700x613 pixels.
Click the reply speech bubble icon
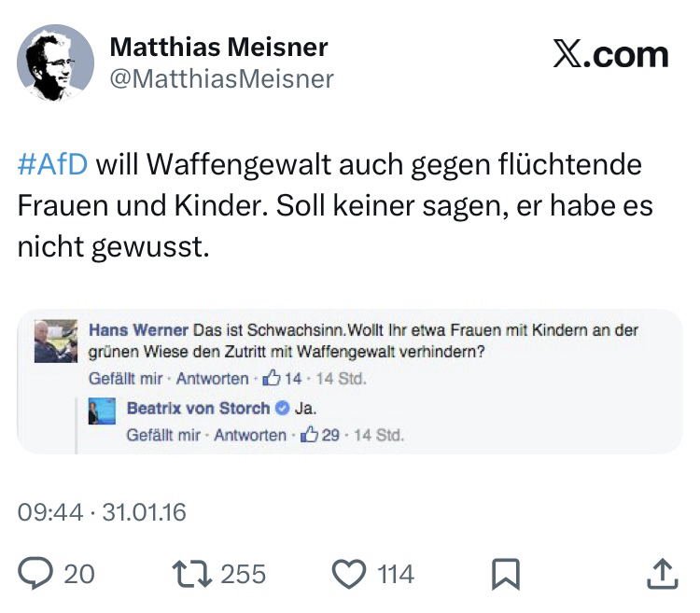coord(36,573)
